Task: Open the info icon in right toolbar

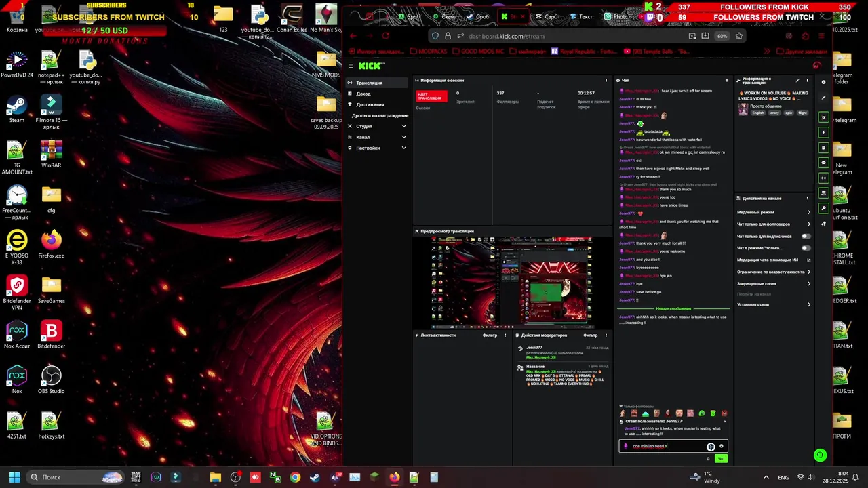Action: (x=823, y=82)
